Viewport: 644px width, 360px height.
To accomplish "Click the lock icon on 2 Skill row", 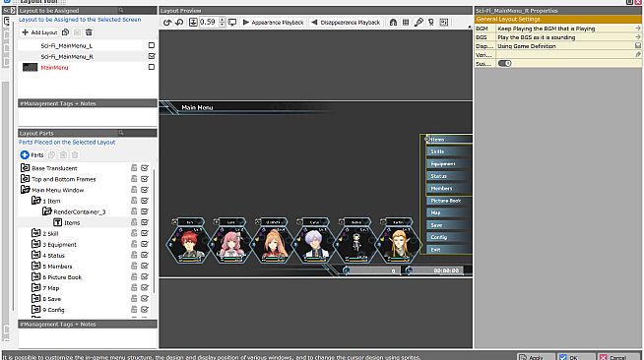I will coord(134,233).
